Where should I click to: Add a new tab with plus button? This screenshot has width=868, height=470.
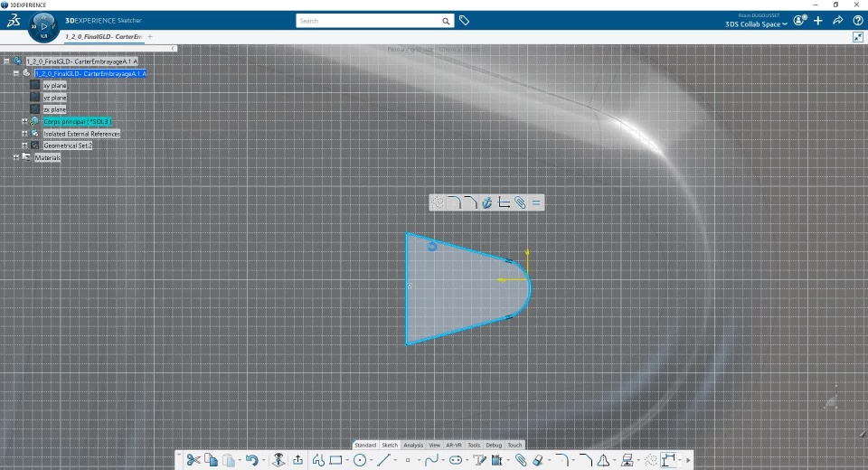[150, 36]
